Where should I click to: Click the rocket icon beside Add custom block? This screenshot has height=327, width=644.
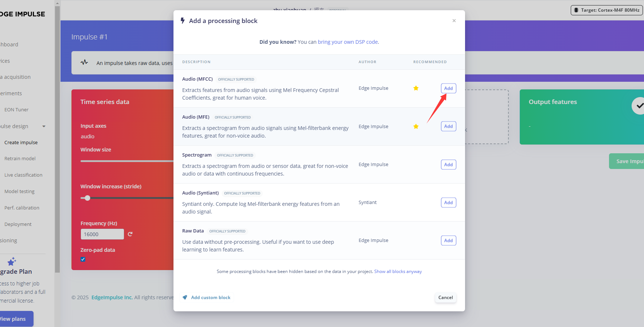tap(185, 297)
